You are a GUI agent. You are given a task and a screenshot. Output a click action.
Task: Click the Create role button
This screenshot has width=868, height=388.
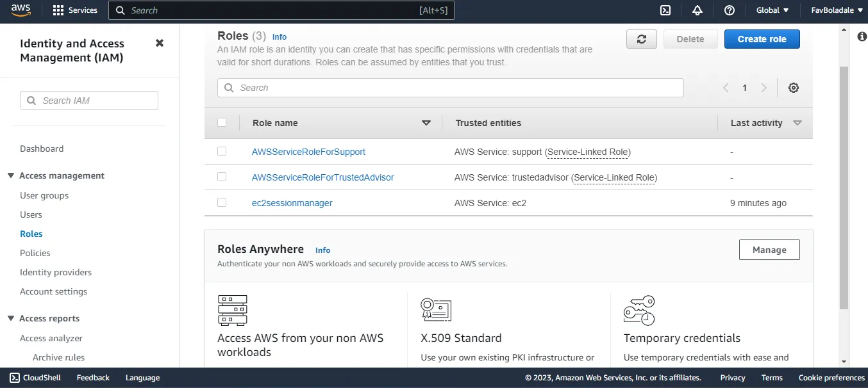pos(762,38)
